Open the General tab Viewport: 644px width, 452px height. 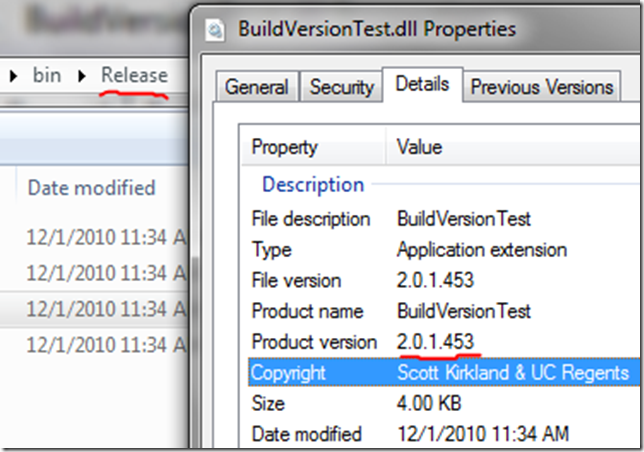(257, 87)
